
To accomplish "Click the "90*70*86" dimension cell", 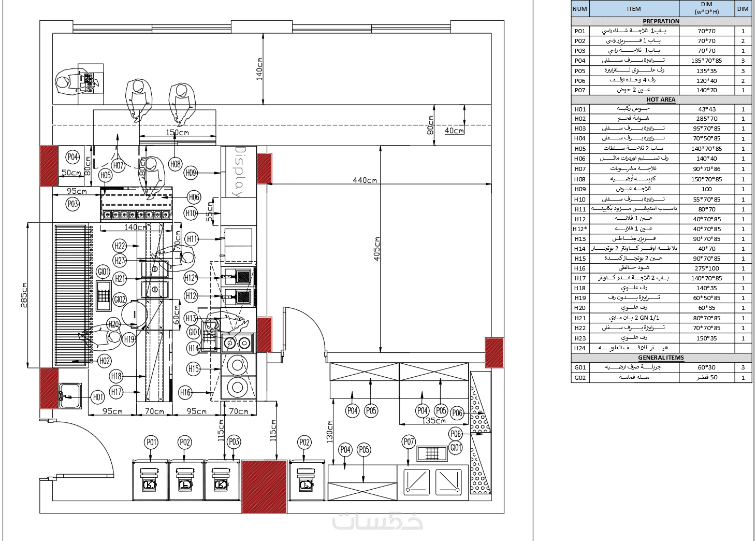I will 707,169.
